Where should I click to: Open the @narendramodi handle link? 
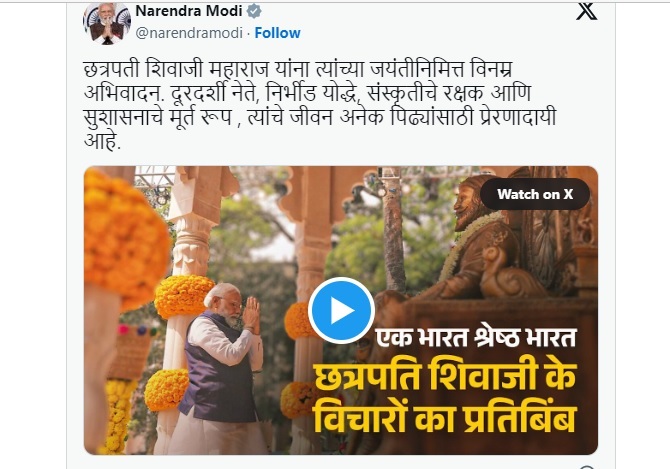[189, 33]
